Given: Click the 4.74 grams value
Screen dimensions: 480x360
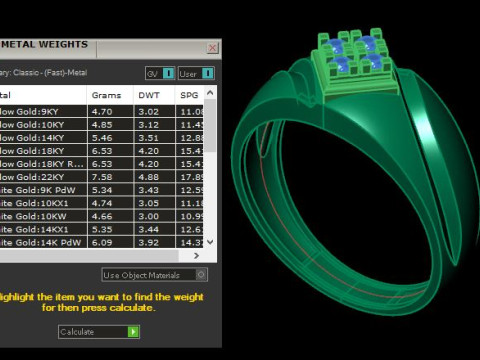Looking at the screenshot, I should pyautogui.click(x=102, y=203).
